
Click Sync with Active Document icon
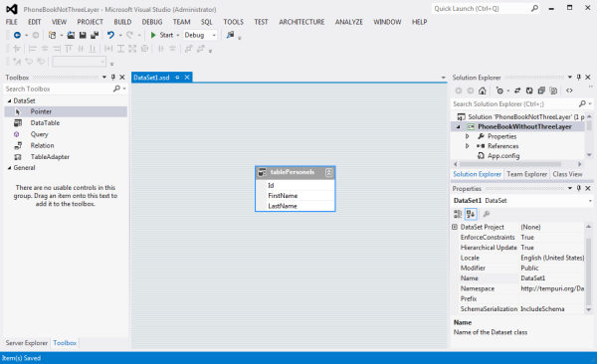517,91
